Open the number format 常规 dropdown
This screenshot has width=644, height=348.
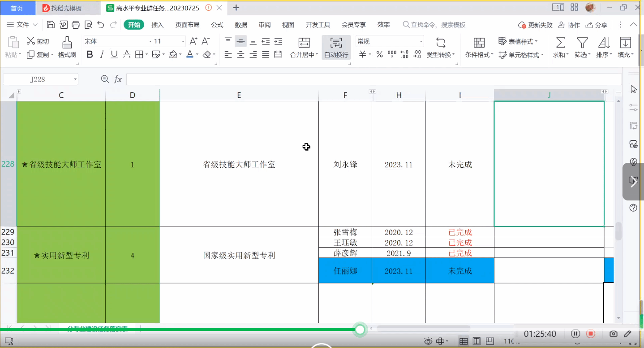(x=421, y=41)
